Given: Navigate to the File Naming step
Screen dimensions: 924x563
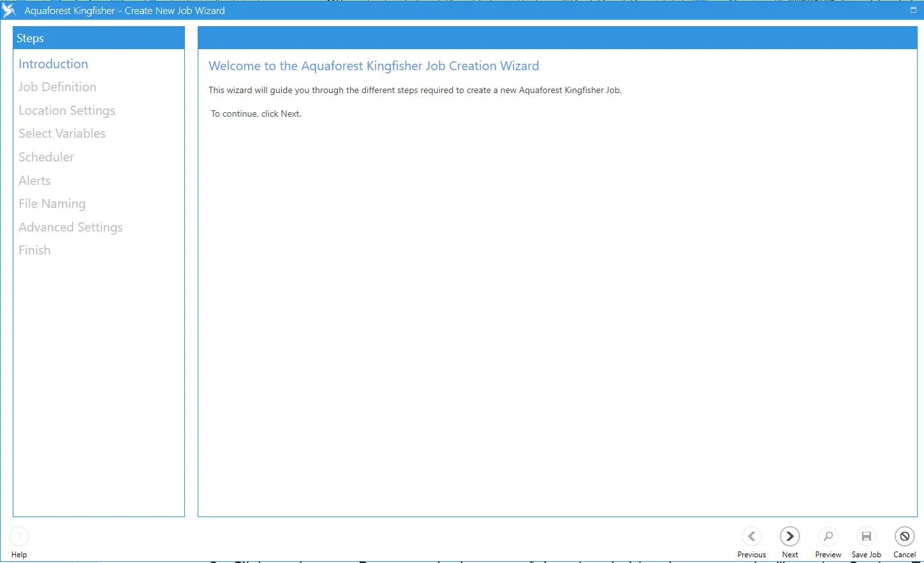Looking at the screenshot, I should pyautogui.click(x=52, y=204).
